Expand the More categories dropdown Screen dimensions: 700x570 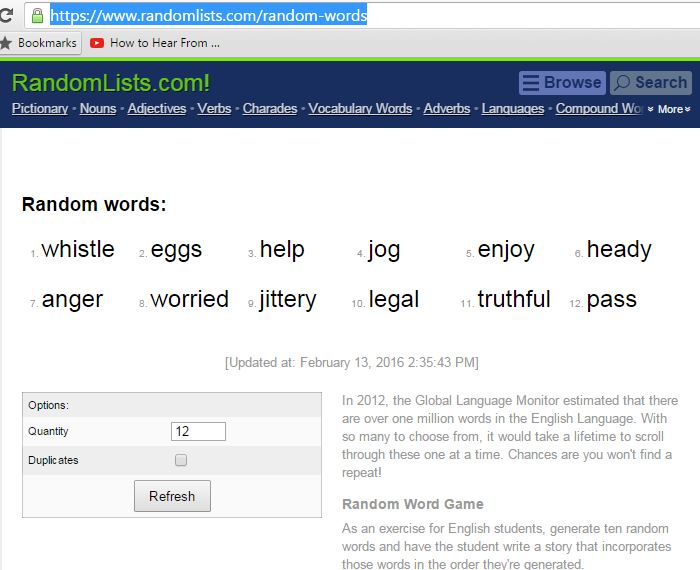669,109
